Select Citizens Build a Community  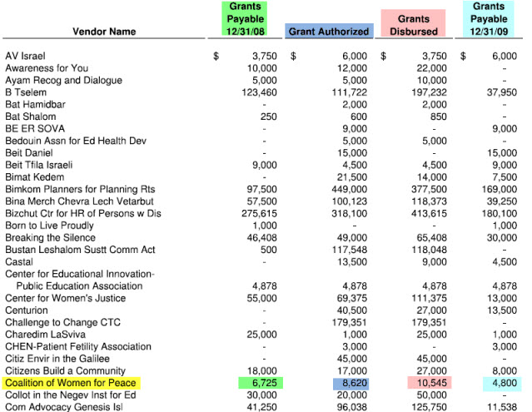click(x=66, y=371)
